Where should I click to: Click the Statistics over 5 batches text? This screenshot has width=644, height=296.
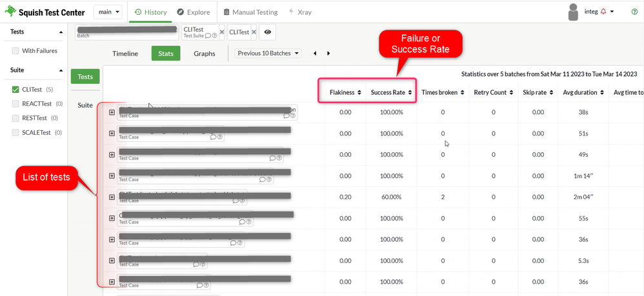[x=549, y=74]
